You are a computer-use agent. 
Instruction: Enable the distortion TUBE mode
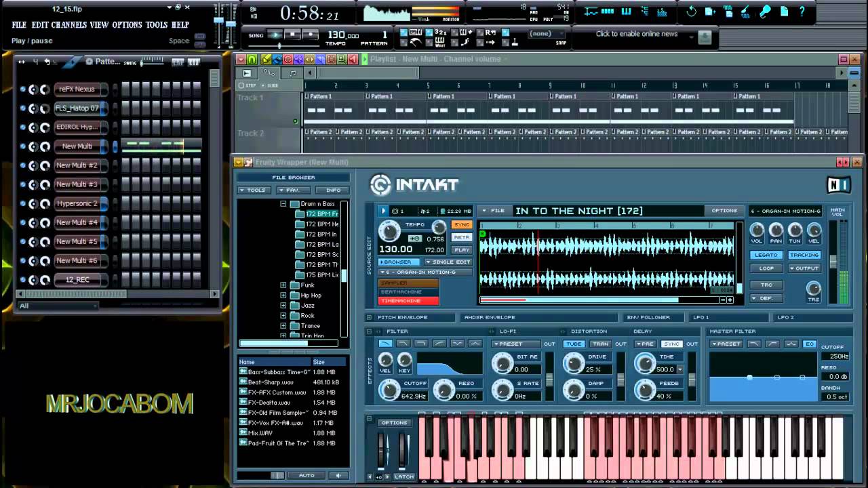point(574,344)
